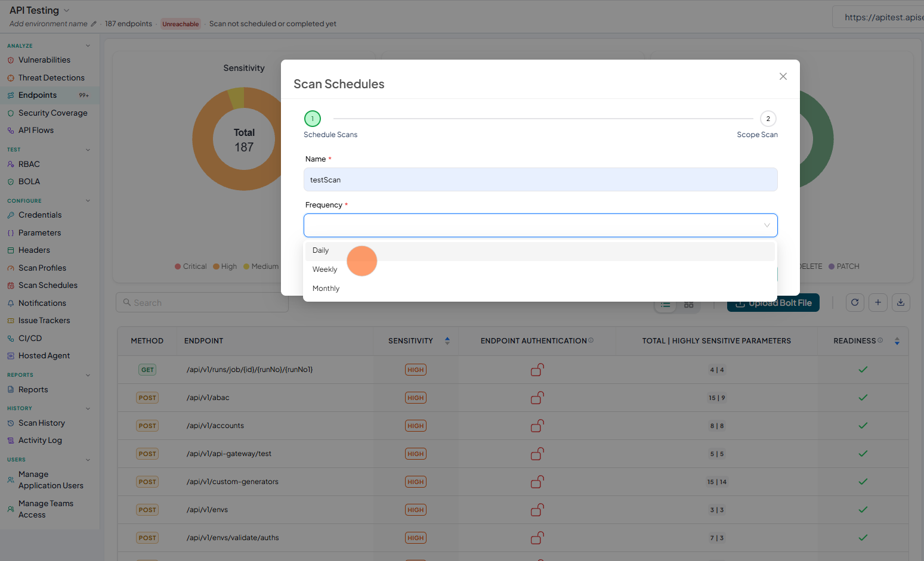
Task: Click HIGH badge for /api/v1/custom-generators
Action: tap(416, 482)
